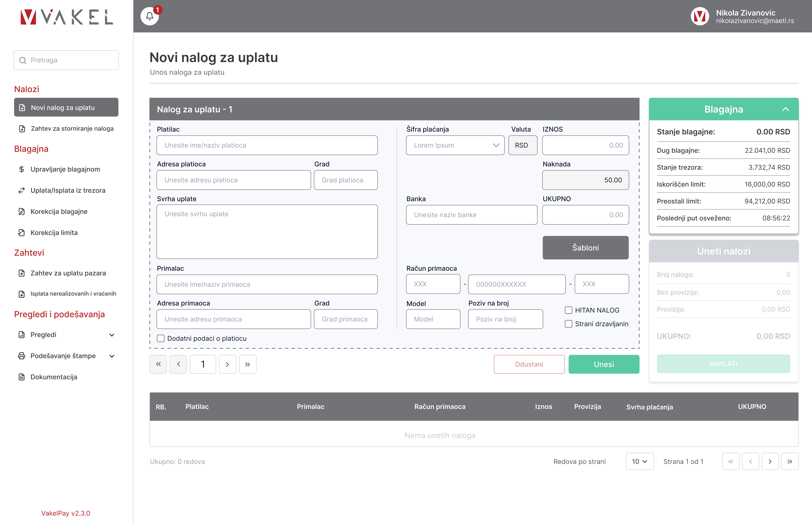Open the Šifra plaćanja dropdown
812x525 pixels.
455,145
